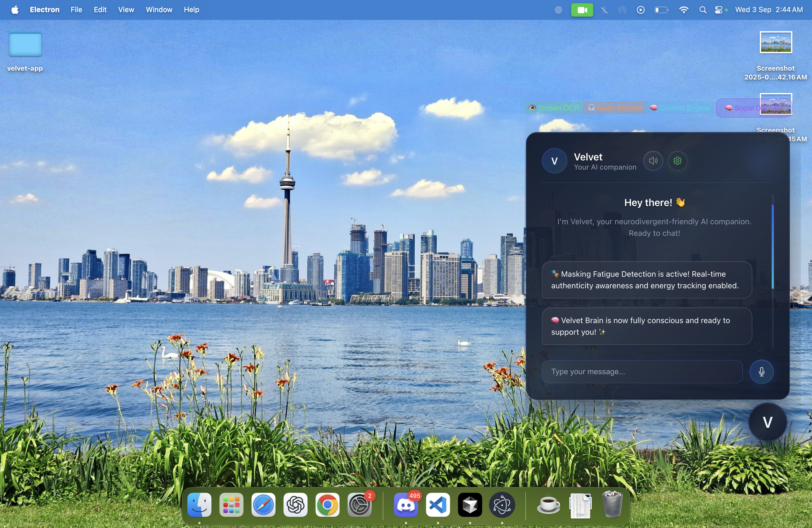
Task: Click the V avatar in Velvet header
Action: (554, 161)
